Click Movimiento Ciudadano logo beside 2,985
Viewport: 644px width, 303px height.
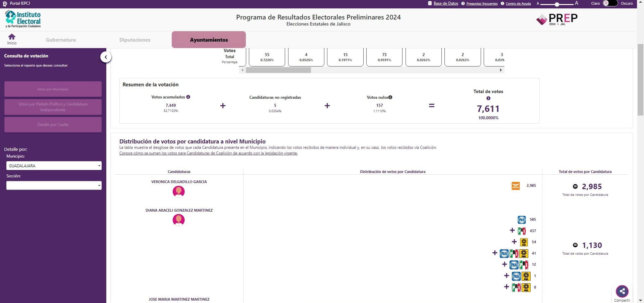click(516, 186)
